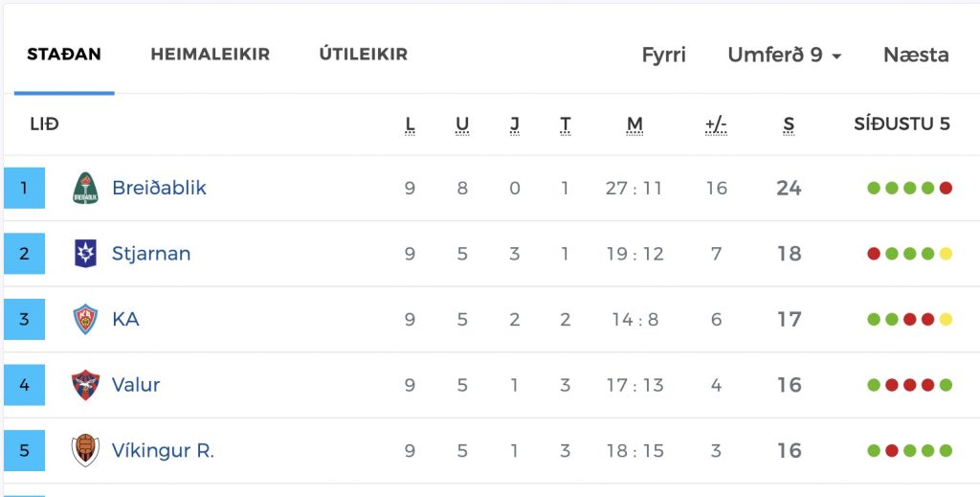Go to next round with Næsta
Viewport: 980px width, 497px height.
click(916, 55)
